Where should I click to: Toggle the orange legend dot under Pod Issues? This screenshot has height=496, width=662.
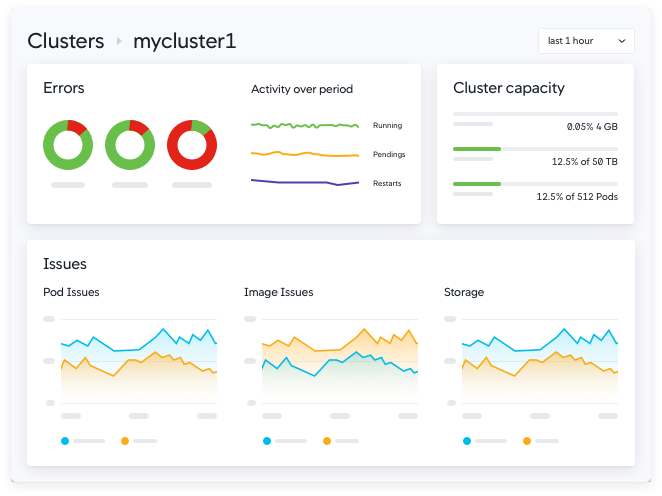pyautogui.click(x=125, y=441)
